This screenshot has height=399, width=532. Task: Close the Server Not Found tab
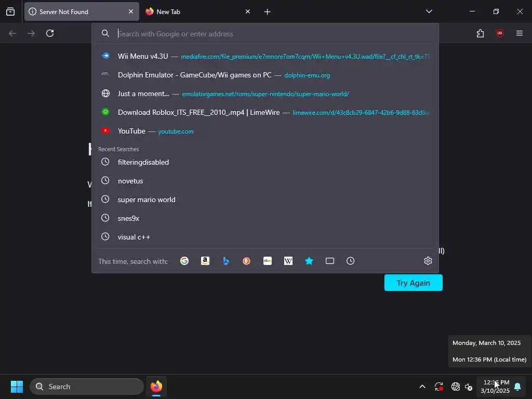[x=131, y=11]
